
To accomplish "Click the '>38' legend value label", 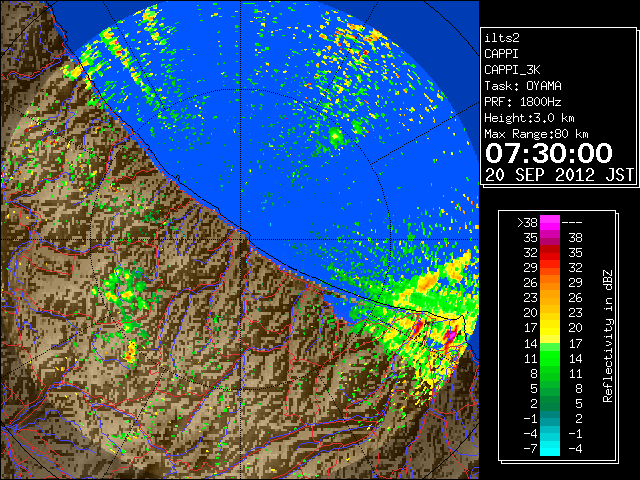I will 527,223.
